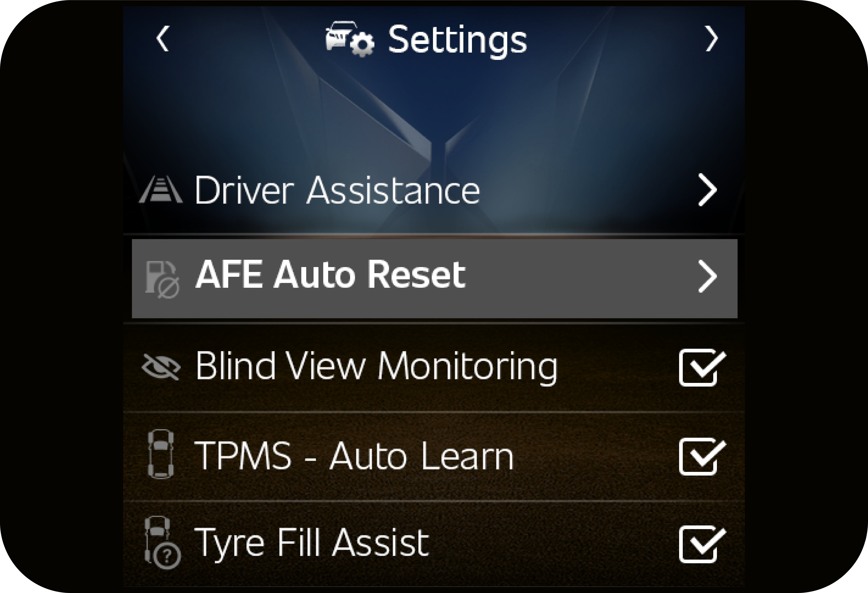This screenshot has width=868, height=593.
Task: Click the highlighted AFE Auto Reset row background
Action: pos(579,278)
